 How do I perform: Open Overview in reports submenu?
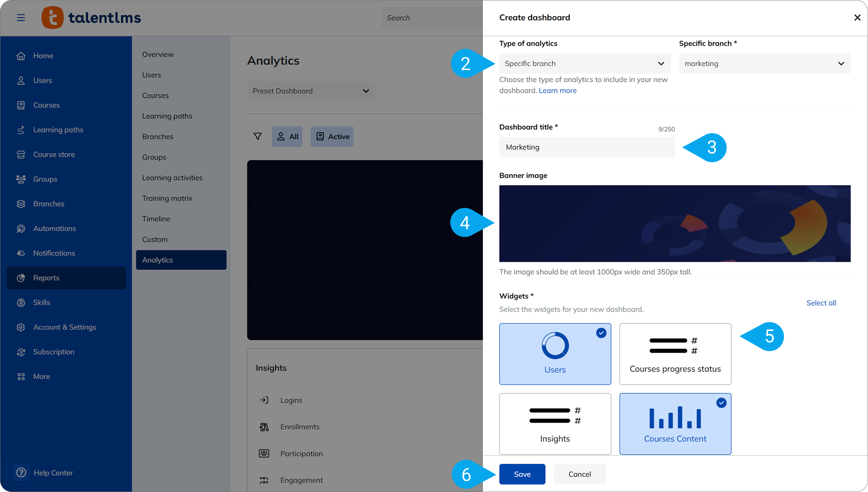coord(158,54)
